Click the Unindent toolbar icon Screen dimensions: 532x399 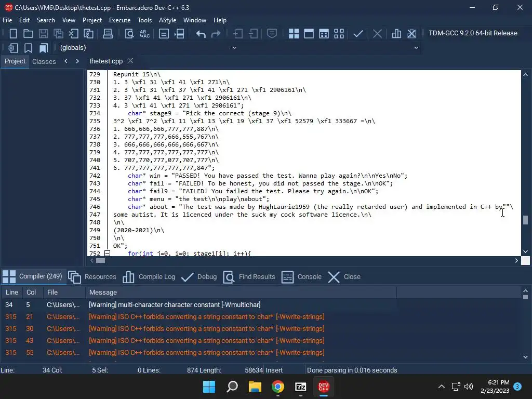point(253,34)
